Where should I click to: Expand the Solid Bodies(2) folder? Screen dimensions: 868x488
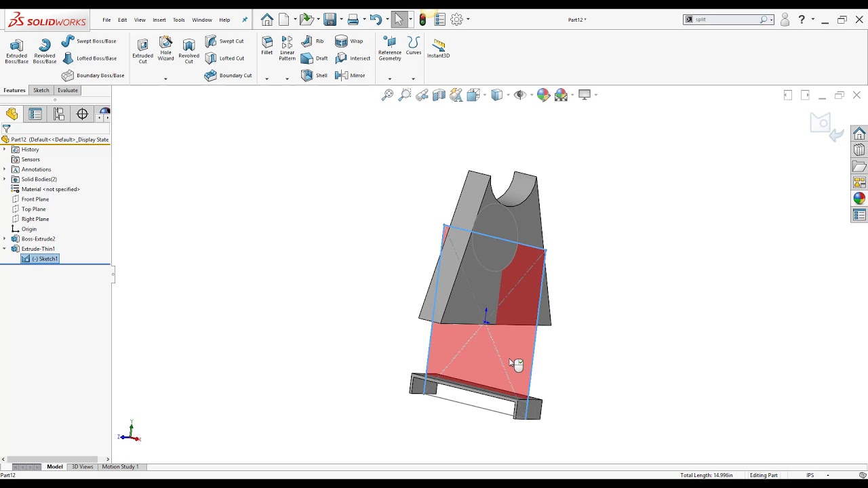click(x=5, y=180)
